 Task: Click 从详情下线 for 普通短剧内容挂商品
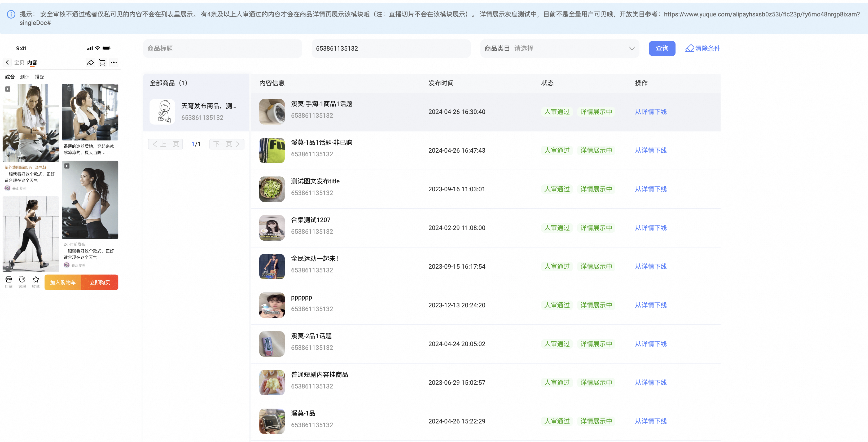(x=651, y=383)
